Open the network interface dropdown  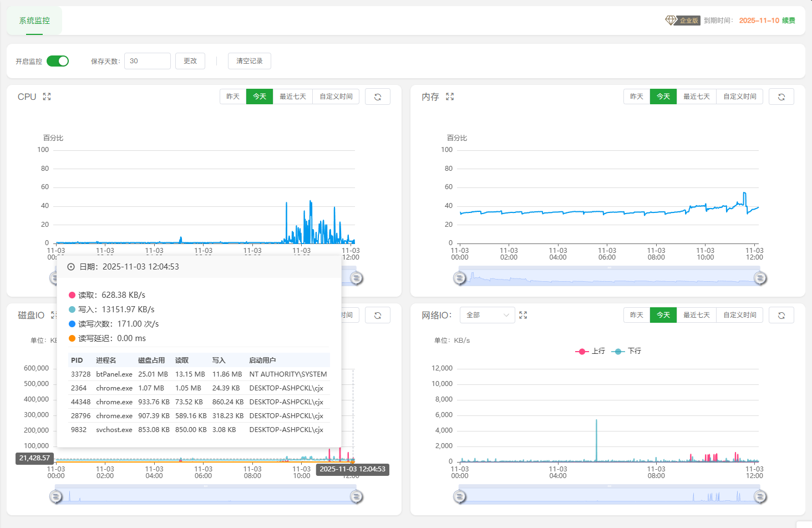(x=488, y=315)
